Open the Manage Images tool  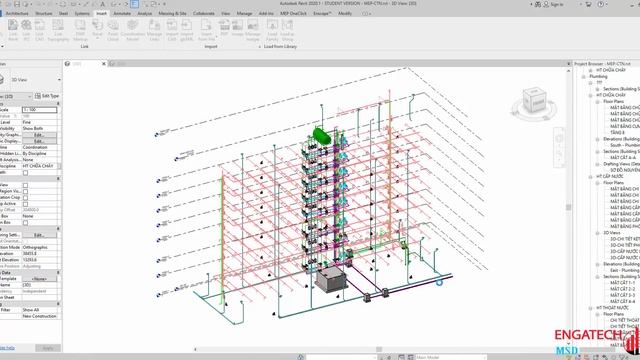pos(253,30)
